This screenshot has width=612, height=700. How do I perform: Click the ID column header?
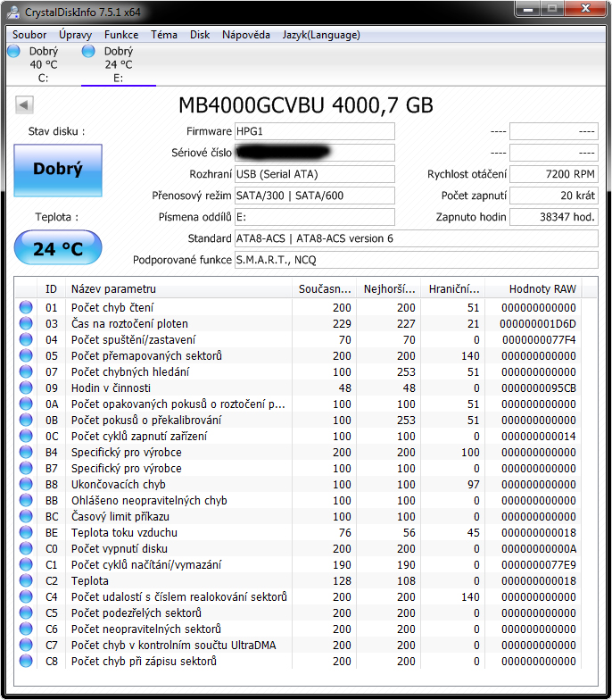(51, 289)
